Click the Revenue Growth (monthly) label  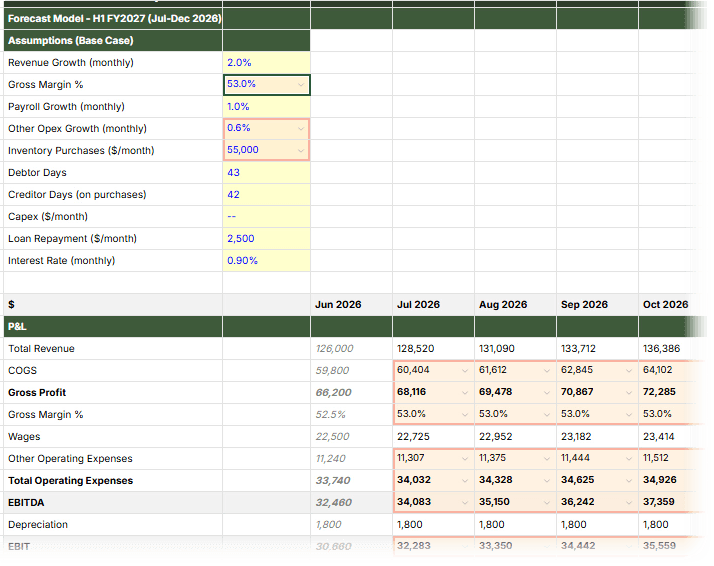tap(71, 63)
